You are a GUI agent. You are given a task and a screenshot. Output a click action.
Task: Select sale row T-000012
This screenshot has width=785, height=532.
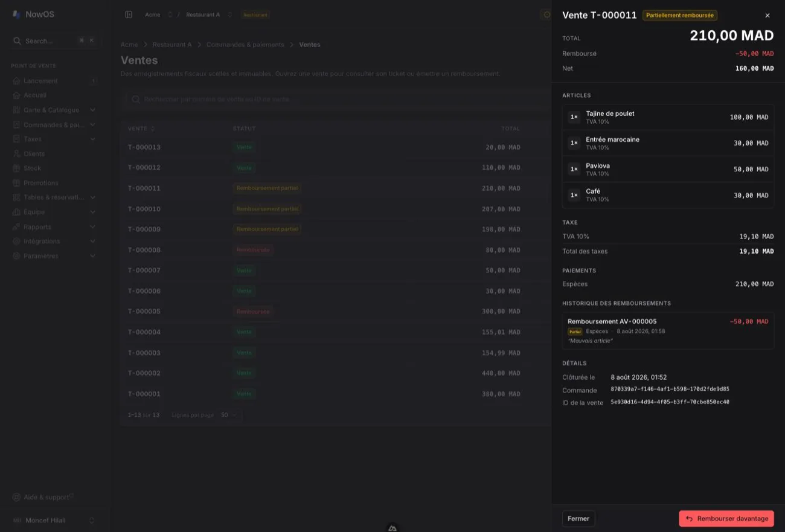point(335,168)
